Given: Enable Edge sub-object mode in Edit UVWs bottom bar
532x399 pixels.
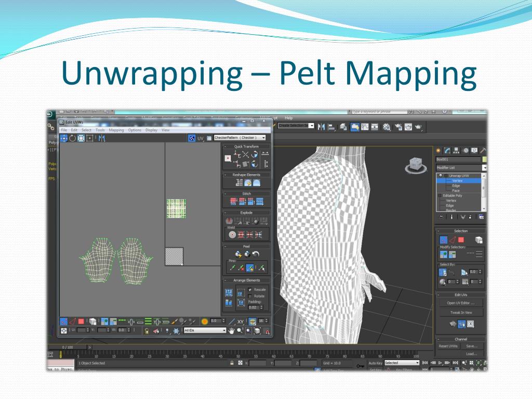Looking at the screenshot, I should pos(73,321).
